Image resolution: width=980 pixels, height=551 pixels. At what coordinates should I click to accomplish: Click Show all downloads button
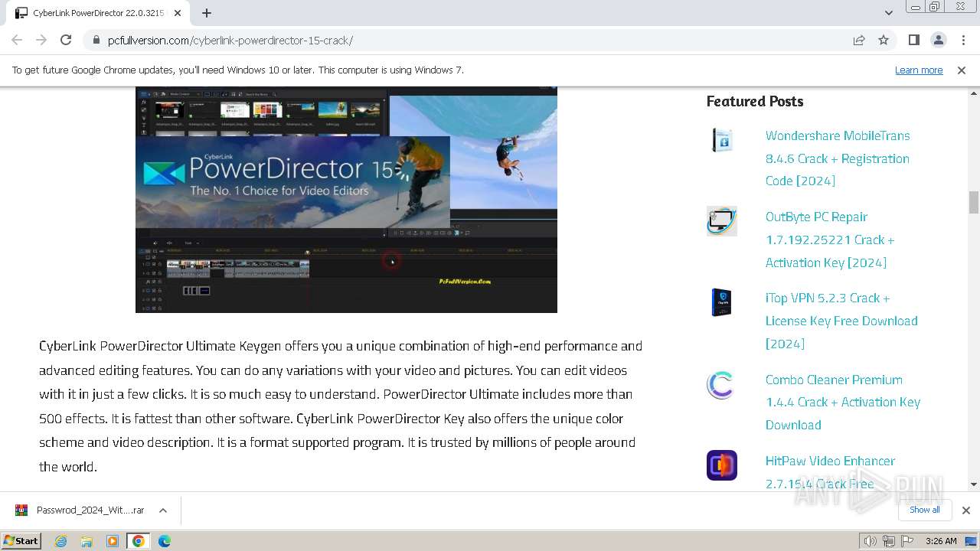pos(925,510)
